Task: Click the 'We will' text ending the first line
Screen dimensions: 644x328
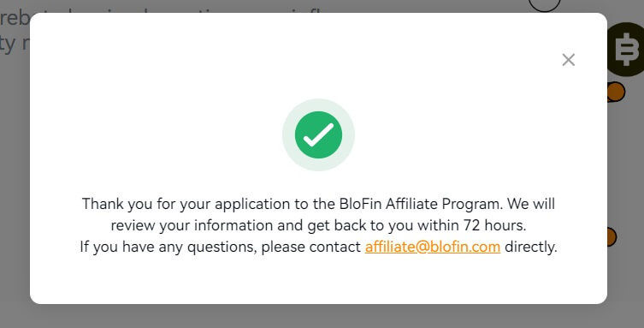Action: (x=530, y=204)
